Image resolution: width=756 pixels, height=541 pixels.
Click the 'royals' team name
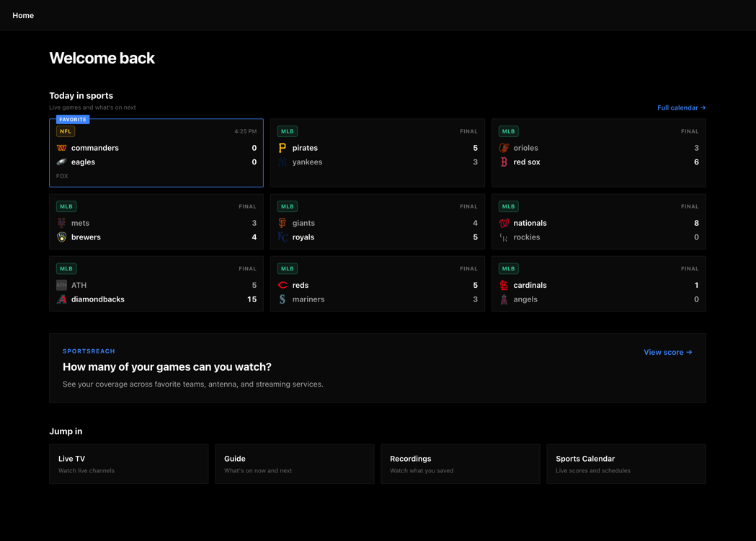coord(303,237)
